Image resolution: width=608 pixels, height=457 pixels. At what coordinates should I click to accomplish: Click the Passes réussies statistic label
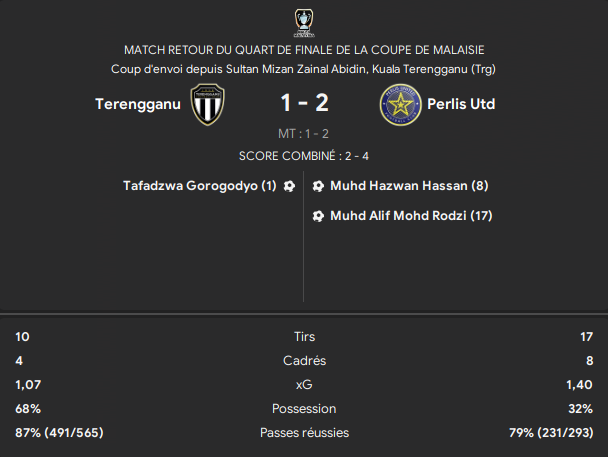(304, 433)
